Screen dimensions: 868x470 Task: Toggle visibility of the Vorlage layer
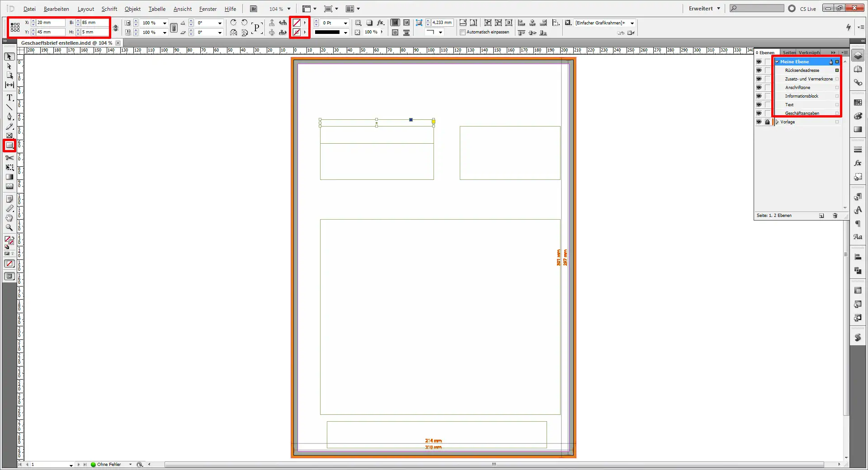(x=759, y=122)
